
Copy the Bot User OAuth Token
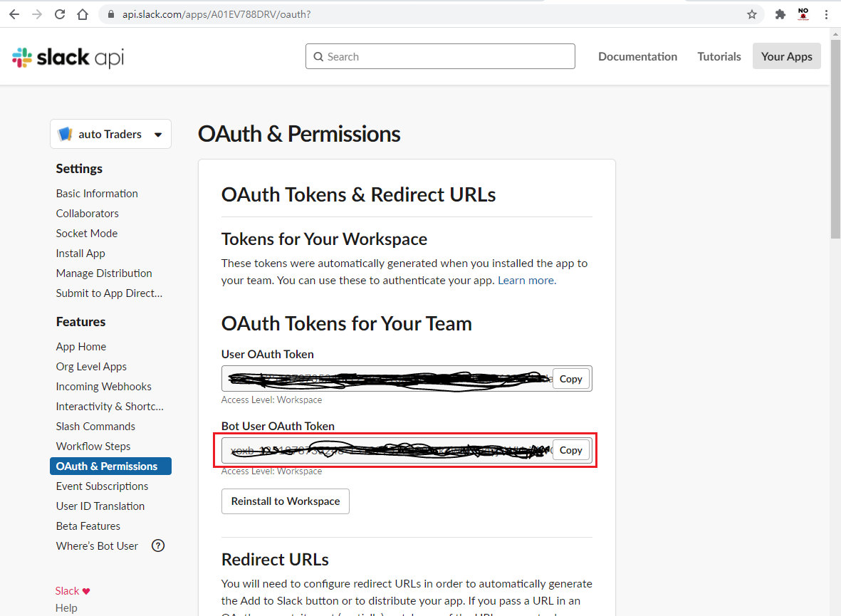pyautogui.click(x=570, y=450)
